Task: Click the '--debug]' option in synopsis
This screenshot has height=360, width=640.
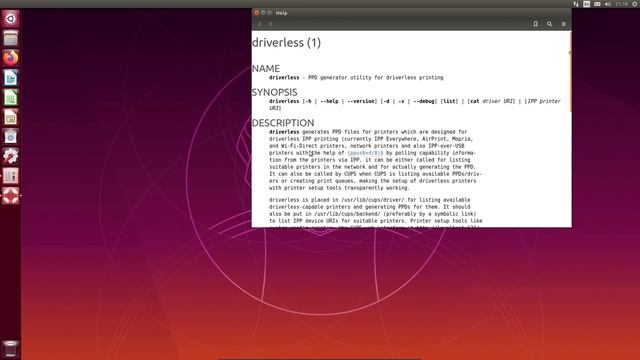Action: pos(425,101)
